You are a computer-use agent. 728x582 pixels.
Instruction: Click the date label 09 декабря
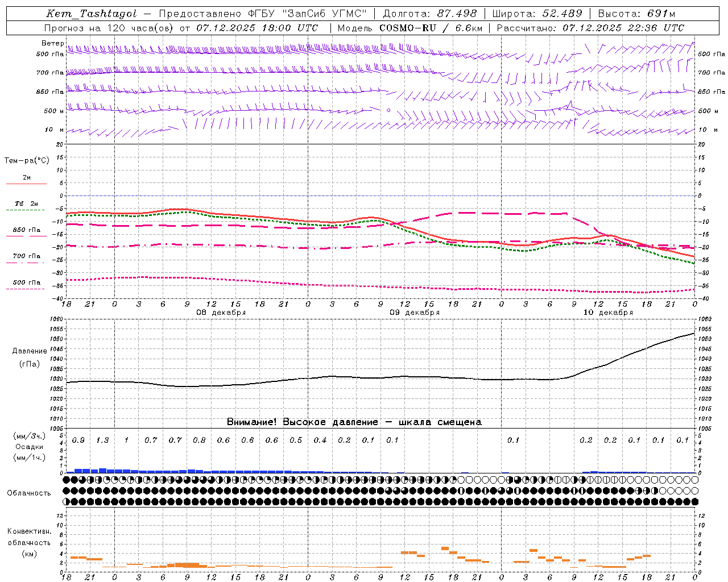pyautogui.click(x=415, y=313)
